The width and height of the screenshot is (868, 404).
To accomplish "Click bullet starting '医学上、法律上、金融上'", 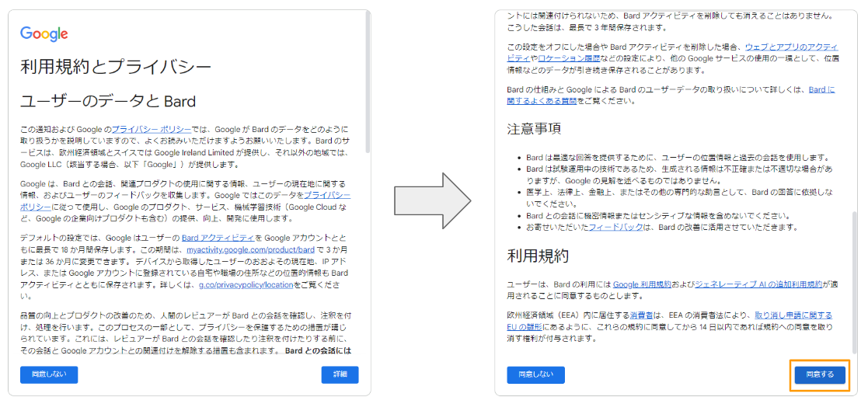I will pos(680,197).
